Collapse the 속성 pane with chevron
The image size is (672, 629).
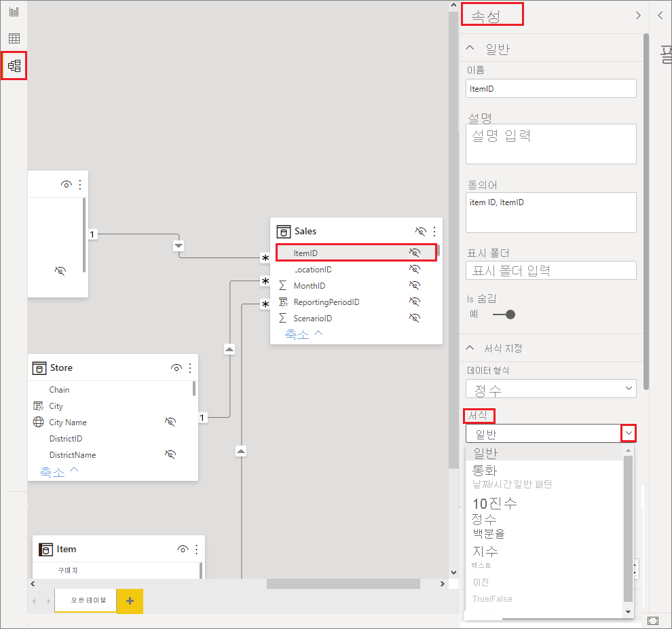[x=638, y=16]
